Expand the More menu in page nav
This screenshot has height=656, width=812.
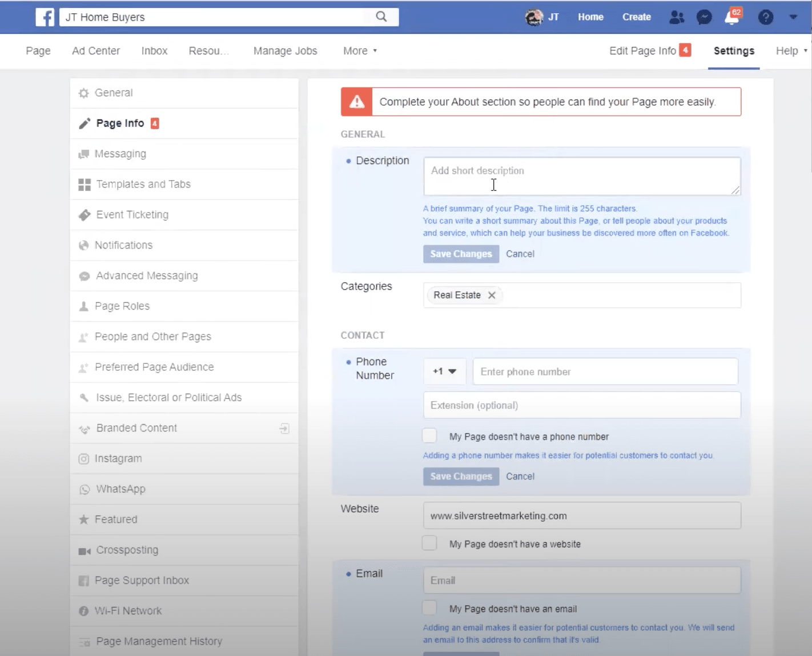[x=360, y=51]
